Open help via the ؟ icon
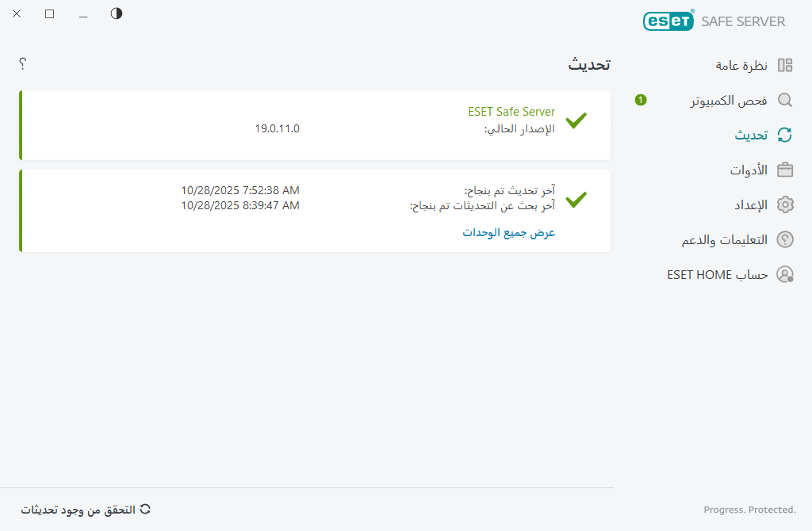The image size is (812, 531). [22, 63]
